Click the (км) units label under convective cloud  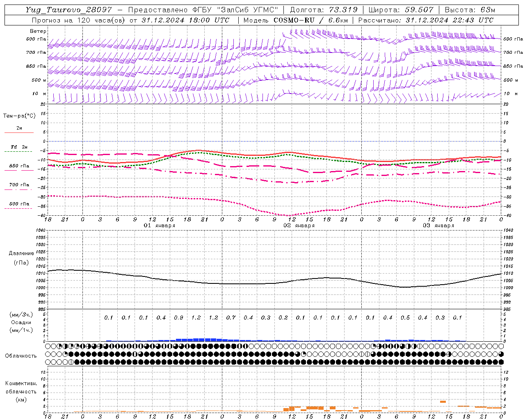(x=21, y=399)
